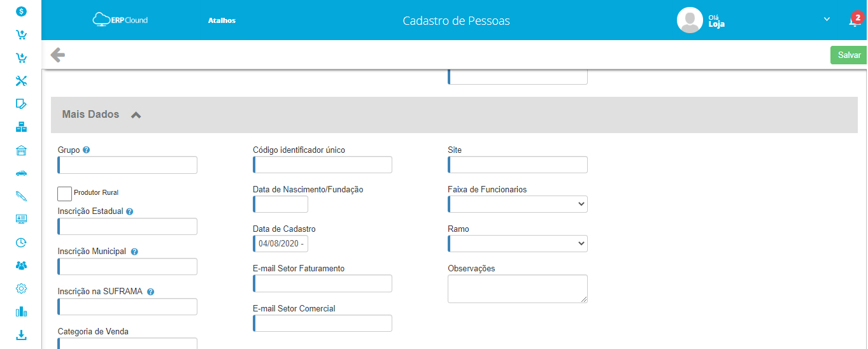Open the people group icon in sidebar

(x=21, y=265)
